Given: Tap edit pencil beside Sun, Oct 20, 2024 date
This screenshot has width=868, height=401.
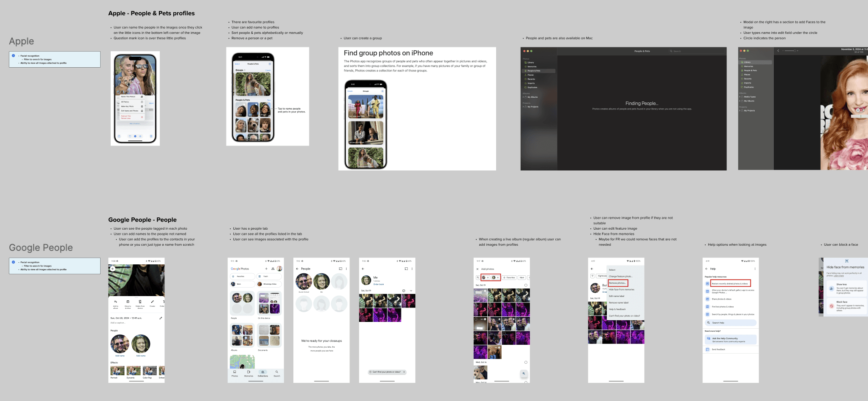Looking at the screenshot, I should tap(161, 318).
